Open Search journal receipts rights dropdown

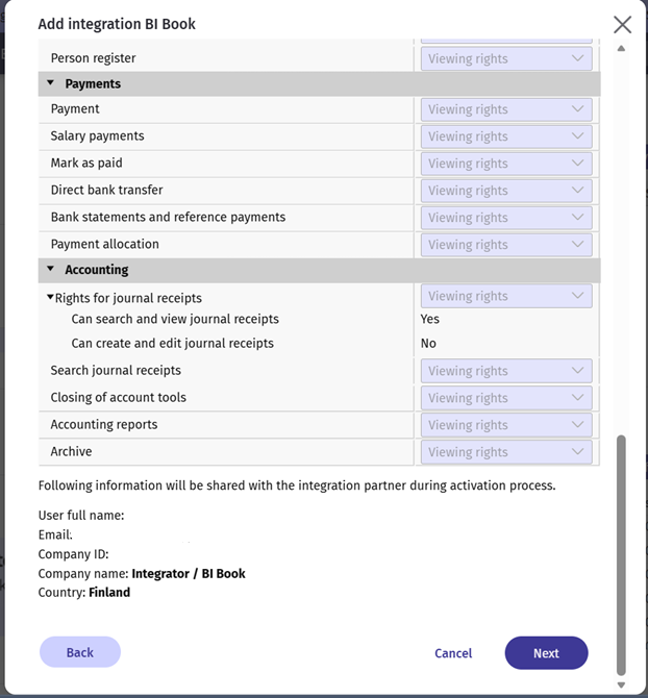coord(506,371)
